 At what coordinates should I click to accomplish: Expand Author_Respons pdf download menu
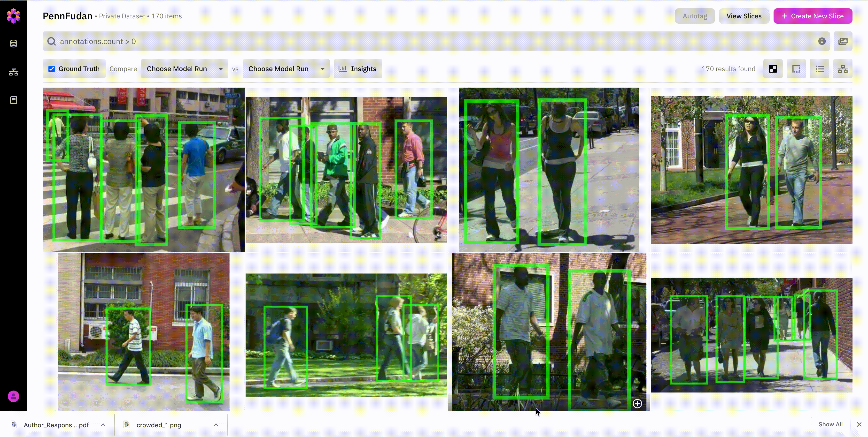(x=103, y=425)
